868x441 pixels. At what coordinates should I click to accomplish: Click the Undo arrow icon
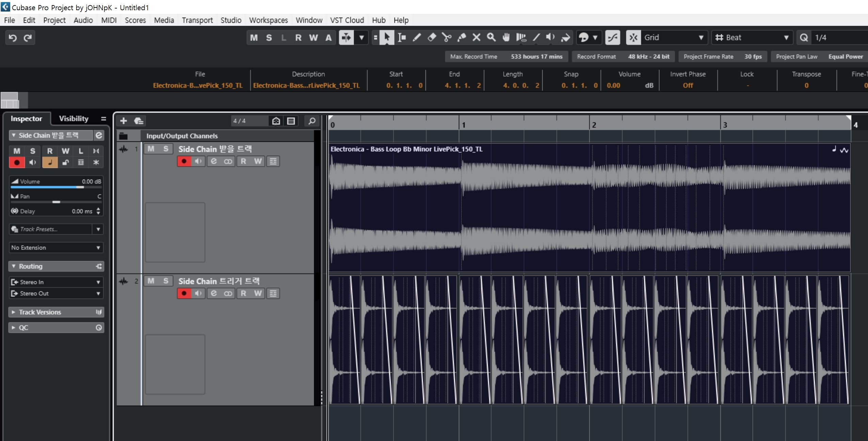click(x=13, y=37)
